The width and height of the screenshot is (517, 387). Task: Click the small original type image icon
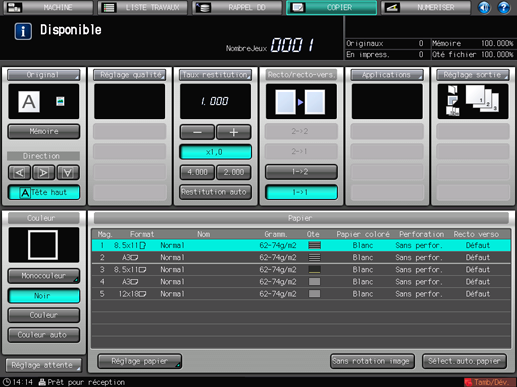60,101
